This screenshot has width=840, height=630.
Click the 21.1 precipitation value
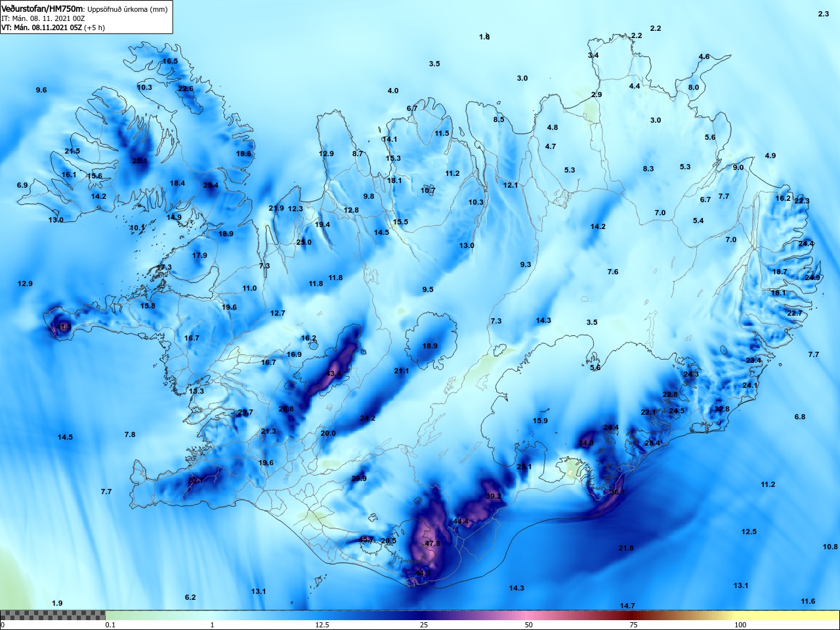click(402, 371)
